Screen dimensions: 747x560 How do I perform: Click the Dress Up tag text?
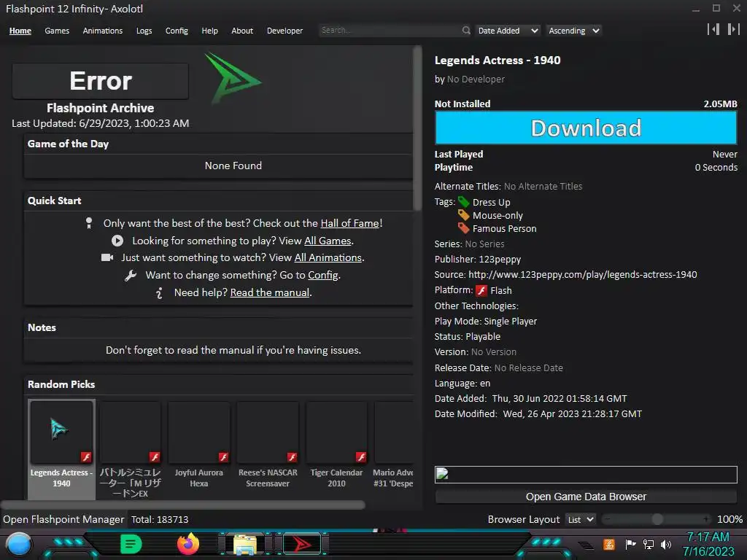pyautogui.click(x=491, y=203)
